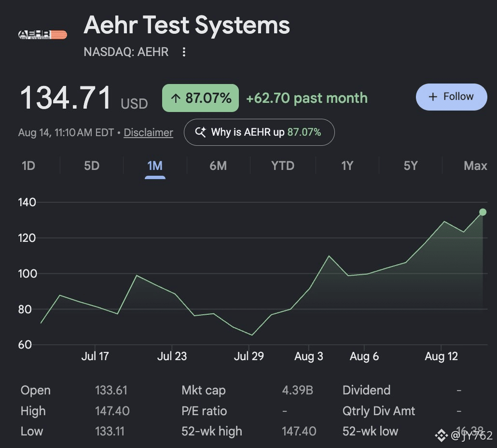
Task: Click the 80 y-axis label
Action: (x=25, y=309)
